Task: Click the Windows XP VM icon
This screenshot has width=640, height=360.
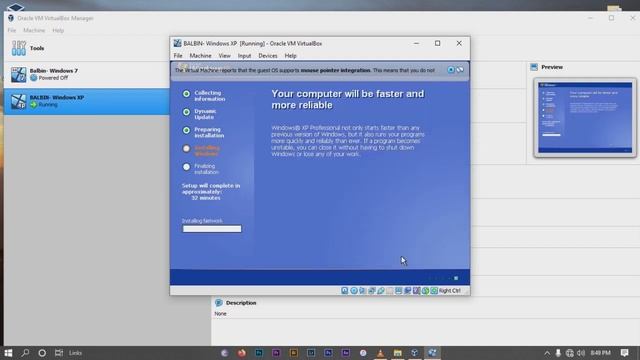Action: tap(18, 101)
